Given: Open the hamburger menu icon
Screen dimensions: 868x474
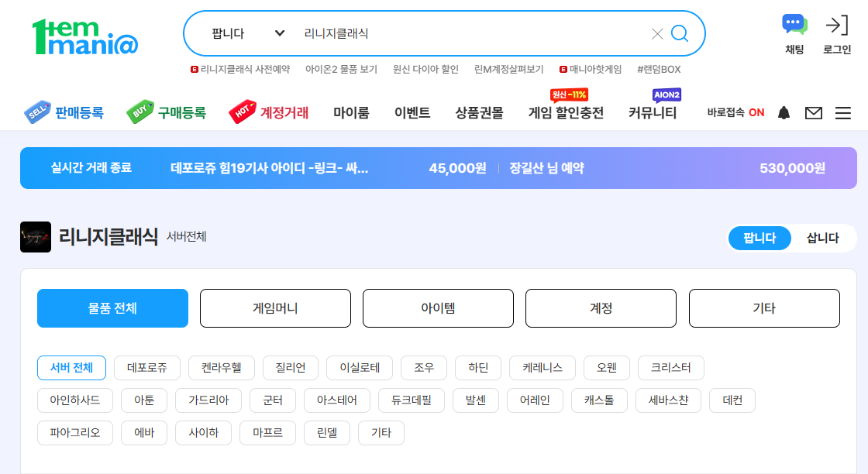Looking at the screenshot, I should click(843, 113).
